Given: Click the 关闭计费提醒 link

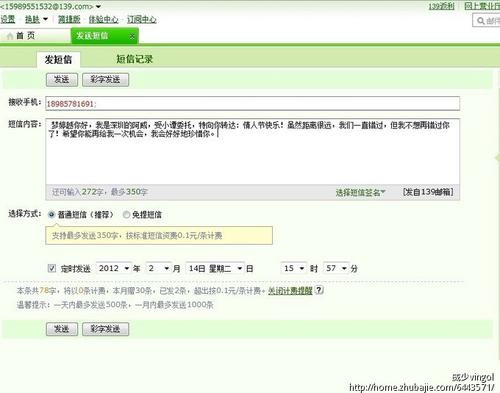Looking at the screenshot, I should point(290,291).
